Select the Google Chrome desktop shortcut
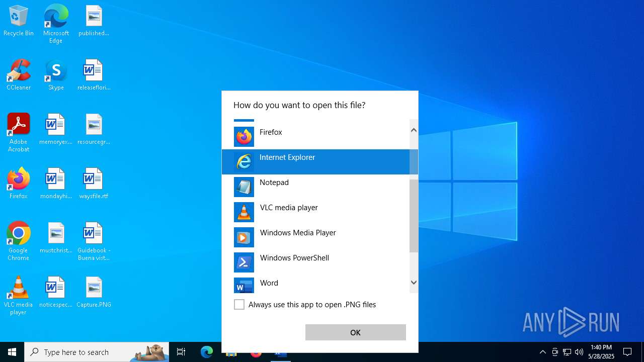The image size is (644, 362). [x=19, y=241]
